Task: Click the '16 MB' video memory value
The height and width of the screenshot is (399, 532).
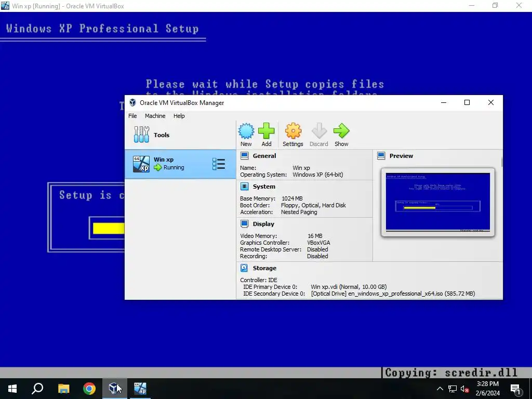Action: pyautogui.click(x=315, y=236)
